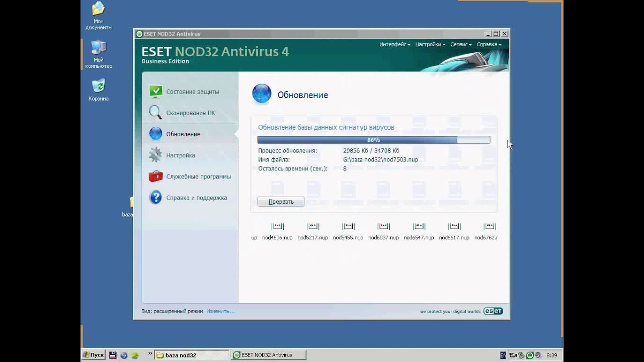This screenshot has width=644, height=362.
Task: Click the system clock showing 8:39
Action: (552, 355)
